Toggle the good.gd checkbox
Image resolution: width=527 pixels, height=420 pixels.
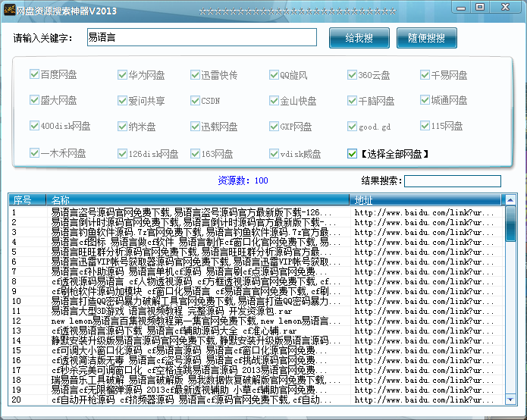click(352, 127)
